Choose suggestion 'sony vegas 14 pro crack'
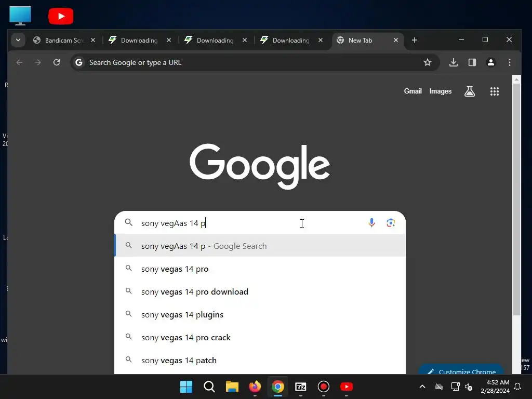The image size is (532, 399). click(x=260, y=338)
